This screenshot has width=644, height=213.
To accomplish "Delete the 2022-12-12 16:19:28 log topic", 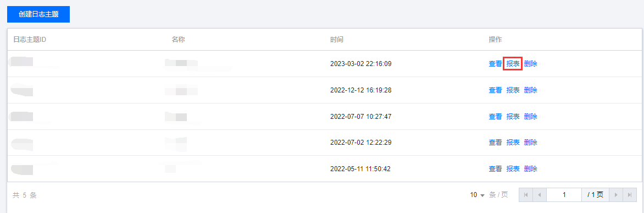I will click(531, 90).
